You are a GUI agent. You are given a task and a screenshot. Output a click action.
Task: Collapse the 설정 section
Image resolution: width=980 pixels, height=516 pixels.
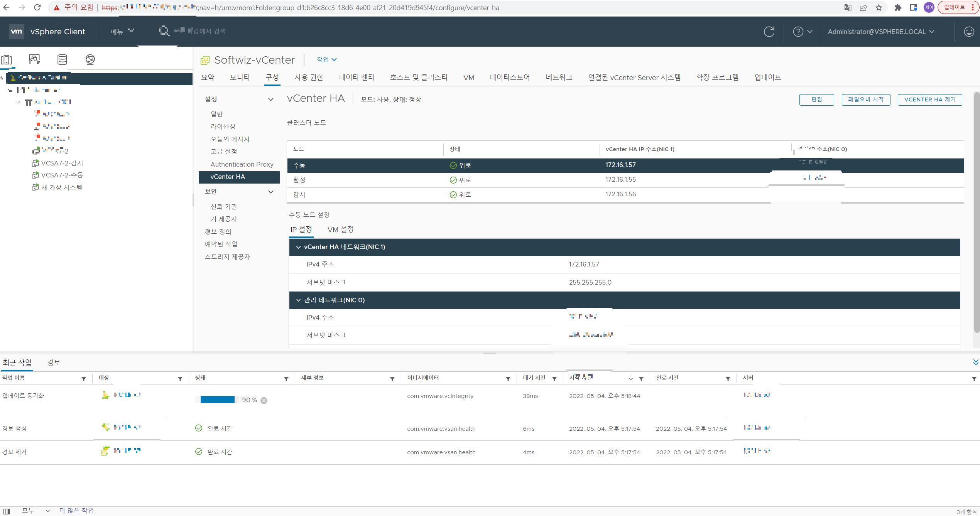(x=271, y=99)
